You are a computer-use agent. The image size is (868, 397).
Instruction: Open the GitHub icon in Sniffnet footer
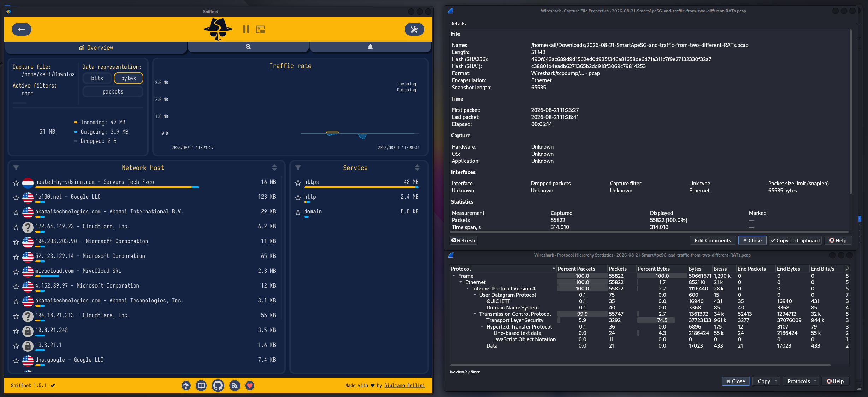(x=218, y=386)
